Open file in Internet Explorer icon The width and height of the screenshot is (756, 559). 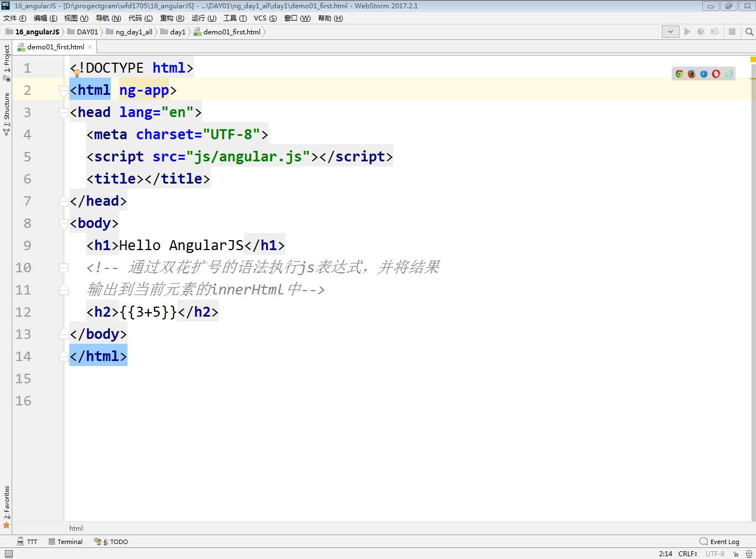click(x=728, y=74)
